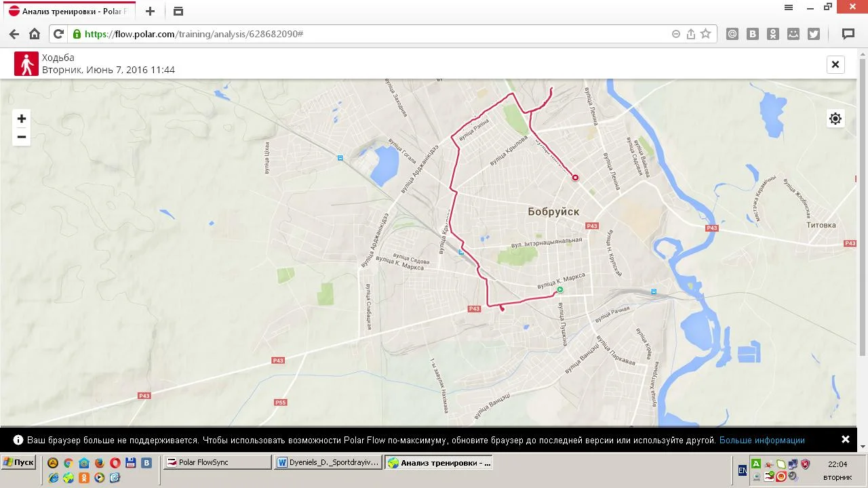Click the system clock showing 22:04

[838, 464]
